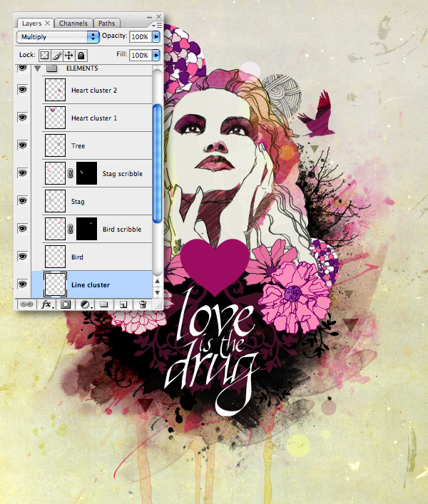
Task: Delete layer with trash icon
Action: [143, 304]
